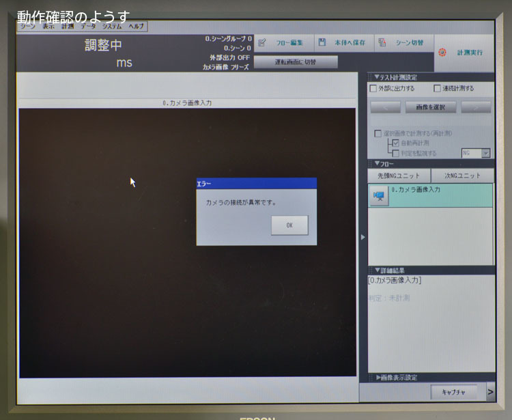This screenshot has width=512, height=420.
Task: Click the splitter arrow left of flow panel
Action: click(362, 237)
